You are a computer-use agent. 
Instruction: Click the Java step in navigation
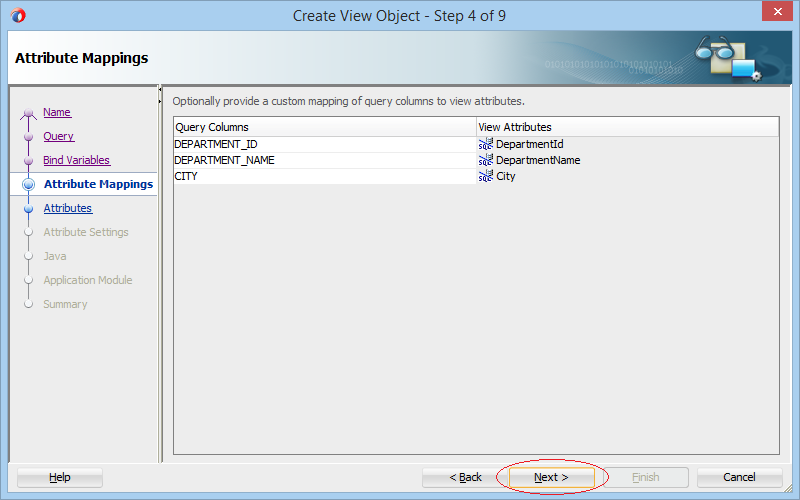click(55, 256)
